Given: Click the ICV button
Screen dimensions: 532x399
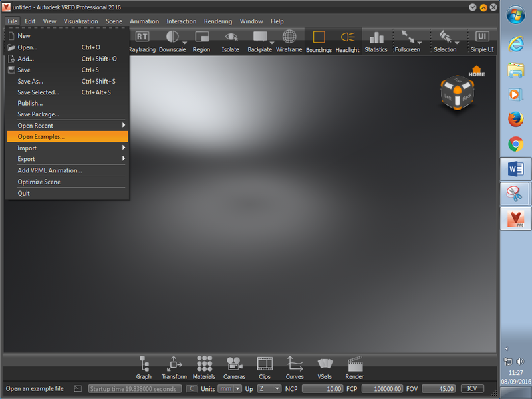Looking at the screenshot, I should coord(472,388).
